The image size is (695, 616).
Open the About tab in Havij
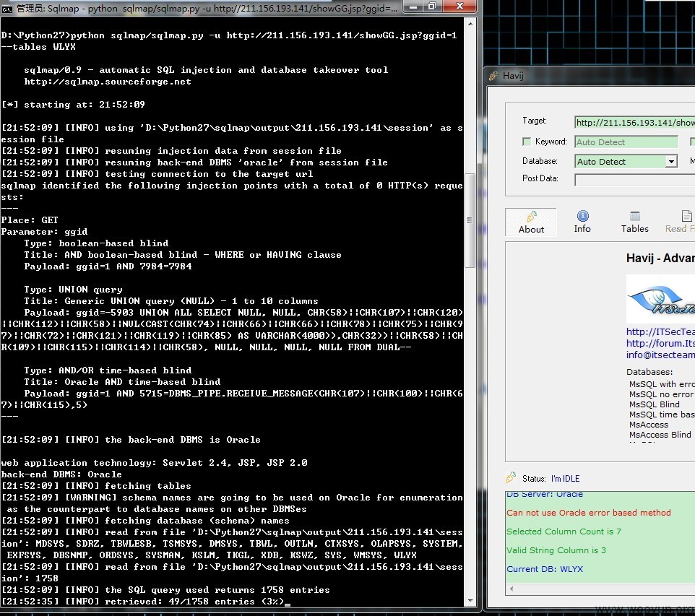[x=531, y=222]
